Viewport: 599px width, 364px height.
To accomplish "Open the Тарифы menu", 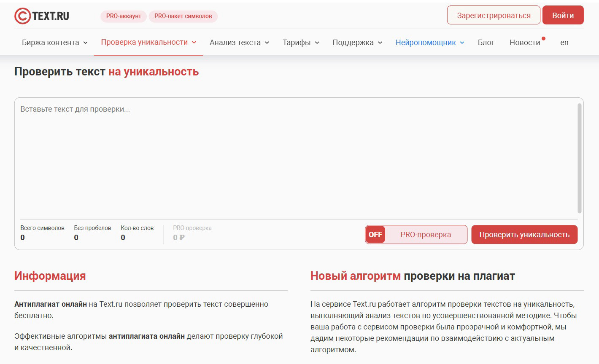I will 297,43.
